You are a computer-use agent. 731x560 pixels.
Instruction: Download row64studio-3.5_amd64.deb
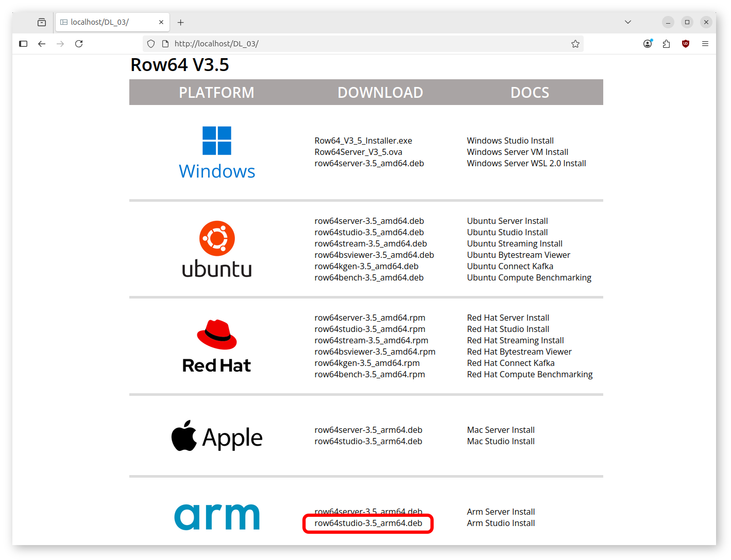point(369,232)
